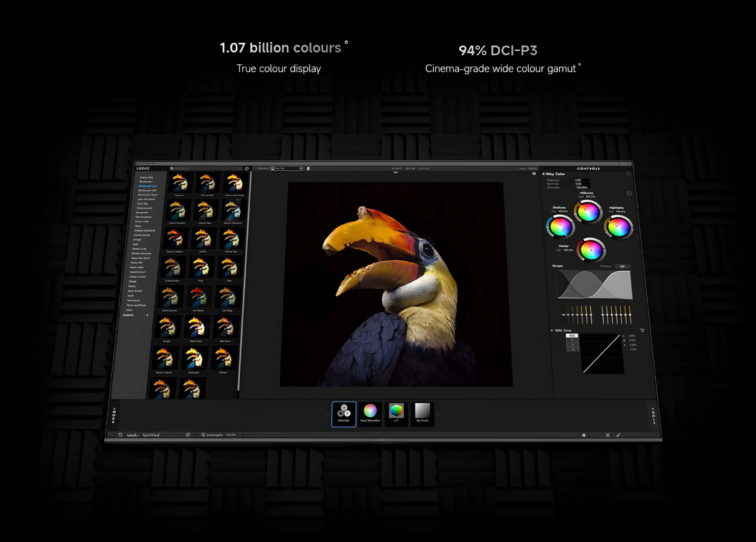The height and width of the screenshot is (542, 756).
Task: Click the Shadows colour wheel
Action: pos(561,227)
